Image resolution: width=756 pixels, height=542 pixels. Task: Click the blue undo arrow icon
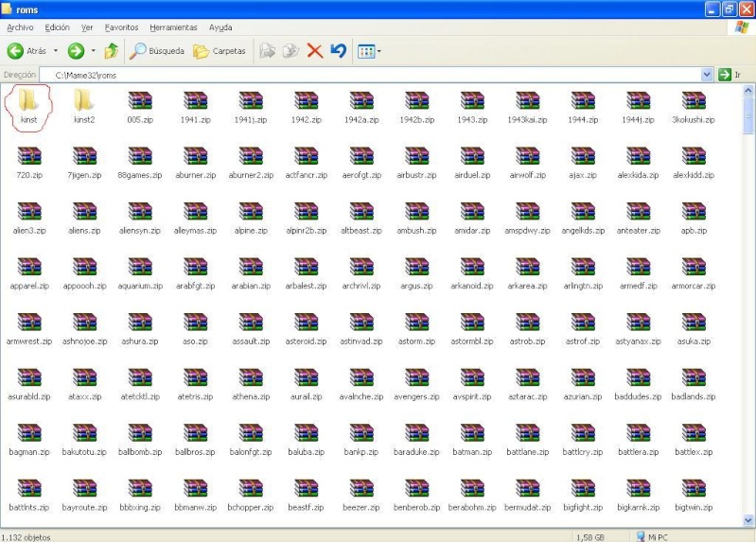(339, 51)
